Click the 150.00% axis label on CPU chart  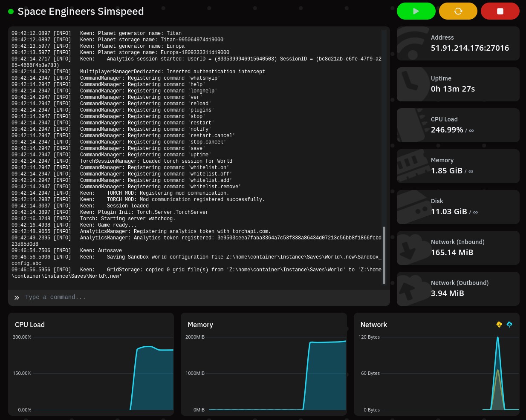tap(22, 373)
